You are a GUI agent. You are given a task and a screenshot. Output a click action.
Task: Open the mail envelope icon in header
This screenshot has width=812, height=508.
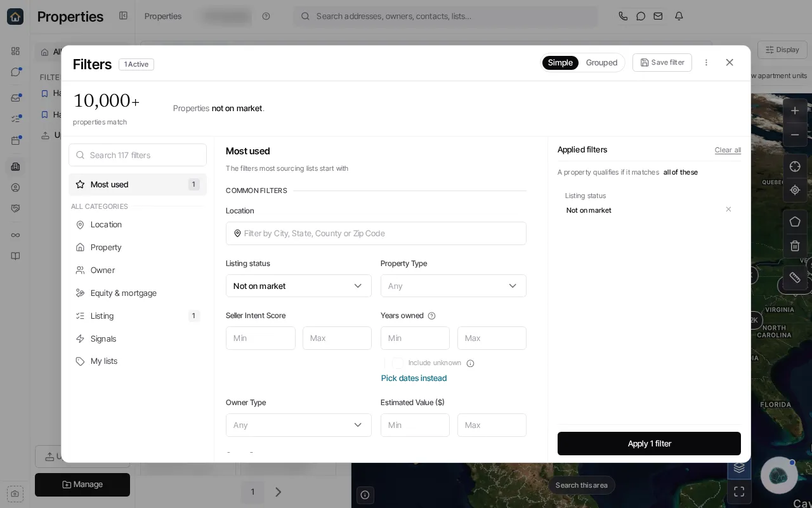coord(658,17)
